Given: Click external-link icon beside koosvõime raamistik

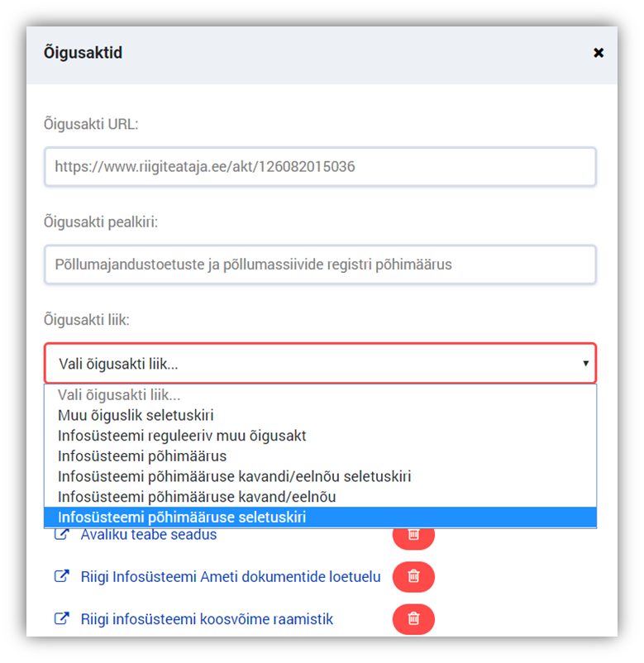Looking at the screenshot, I should point(61,618).
